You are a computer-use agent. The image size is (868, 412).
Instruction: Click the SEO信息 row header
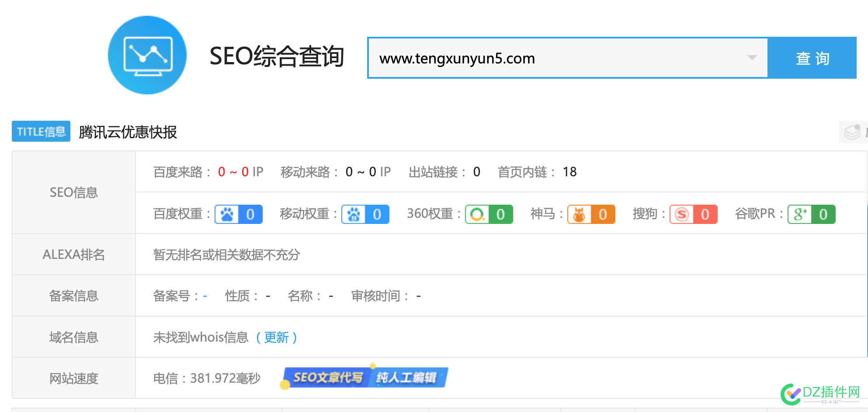coord(74,192)
